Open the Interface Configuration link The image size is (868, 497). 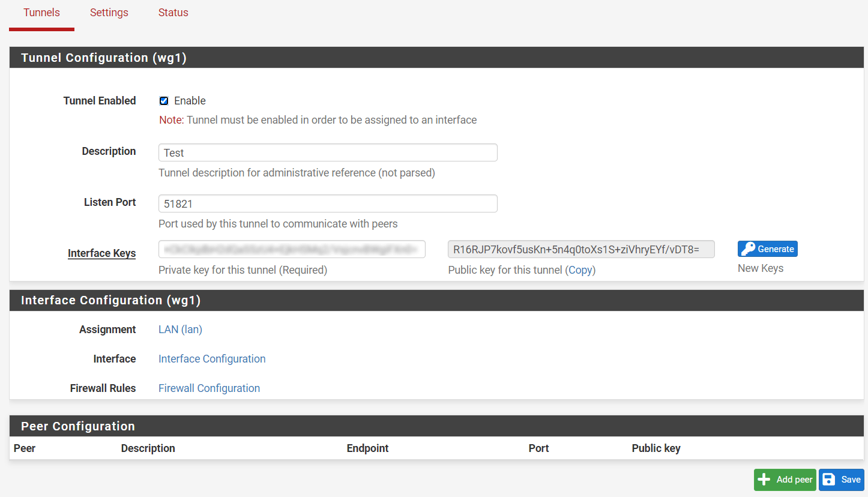pyautogui.click(x=212, y=359)
